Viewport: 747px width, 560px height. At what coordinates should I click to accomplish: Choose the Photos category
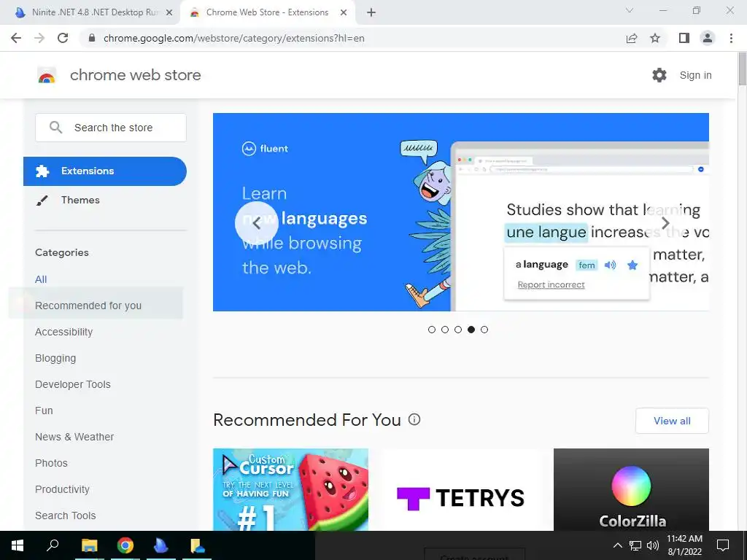click(52, 463)
